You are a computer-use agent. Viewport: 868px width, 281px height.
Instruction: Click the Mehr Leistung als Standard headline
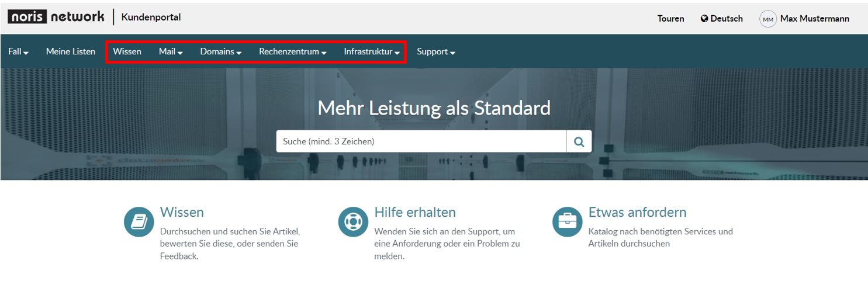click(x=434, y=108)
